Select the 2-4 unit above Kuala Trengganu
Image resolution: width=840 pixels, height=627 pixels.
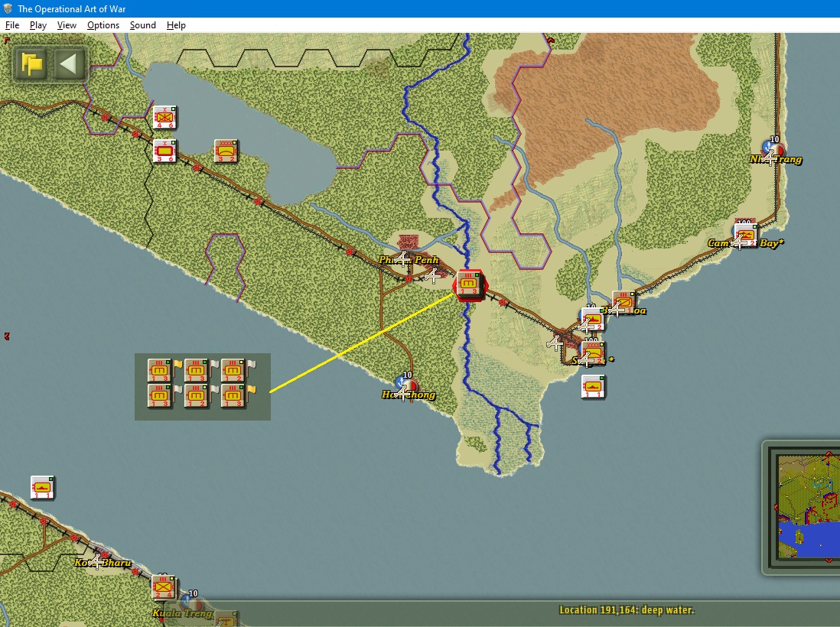(x=164, y=586)
